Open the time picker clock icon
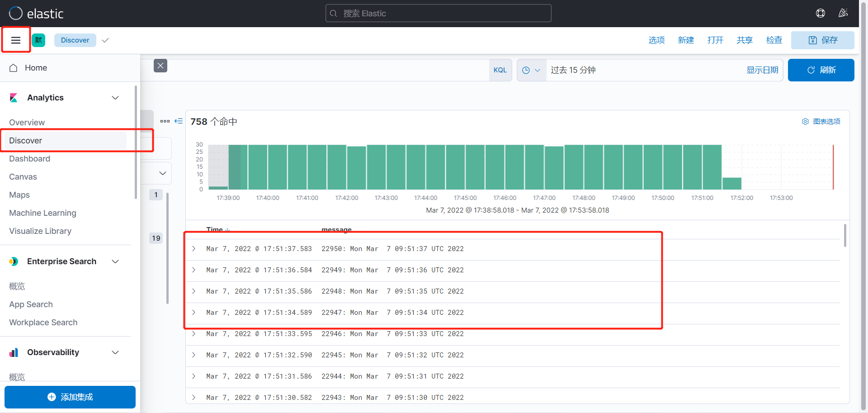This screenshot has width=868, height=413. (525, 70)
